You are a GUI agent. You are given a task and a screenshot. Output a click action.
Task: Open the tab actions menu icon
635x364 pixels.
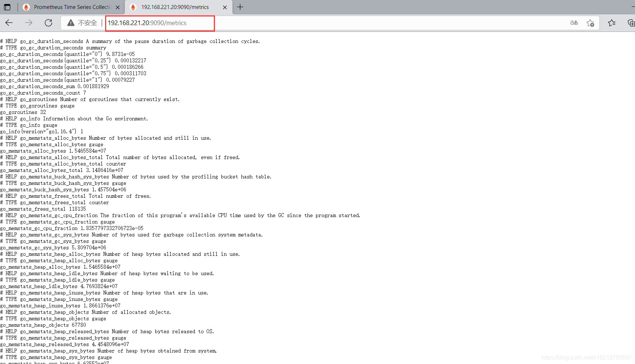point(7,7)
